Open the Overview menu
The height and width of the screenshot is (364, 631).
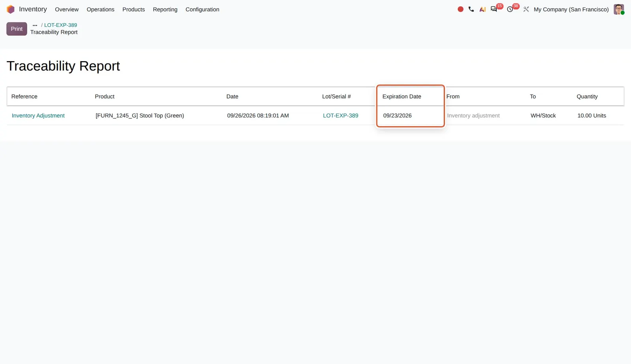pos(67,9)
